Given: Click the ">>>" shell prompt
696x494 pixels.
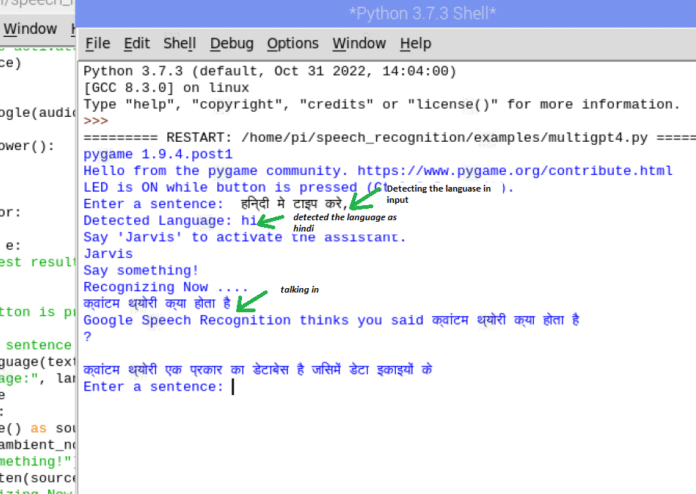Looking at the screenshot, I should point(96,121).
